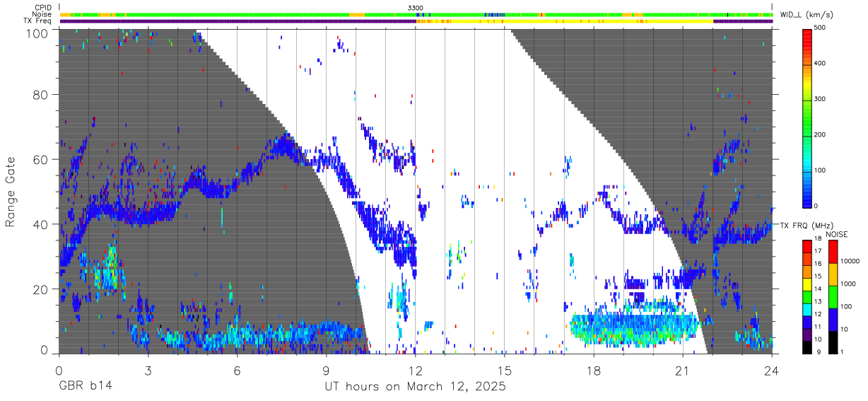Click the 20 tick on the Range Gate axis

pyautogui.click(x=42, y=289)
